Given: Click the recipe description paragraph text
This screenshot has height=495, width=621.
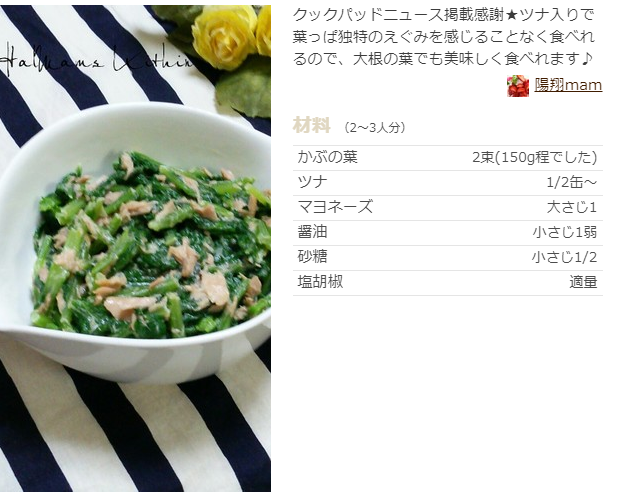Looking at the screenshot, I should [444, 37].
